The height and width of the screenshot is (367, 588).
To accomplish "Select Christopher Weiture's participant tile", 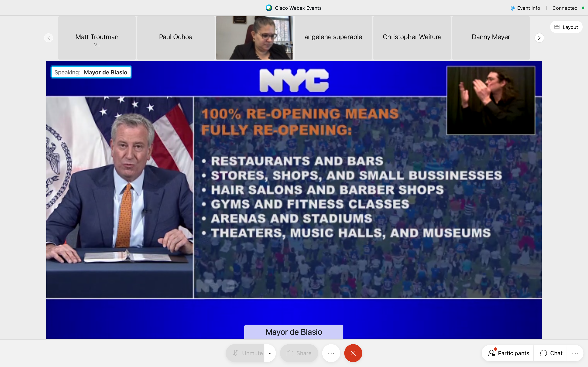I will click(x=412, y=38).
